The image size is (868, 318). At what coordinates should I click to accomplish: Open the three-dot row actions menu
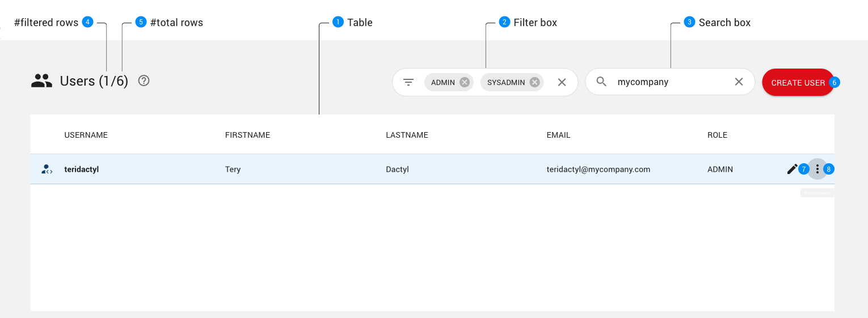coord(817,169)
